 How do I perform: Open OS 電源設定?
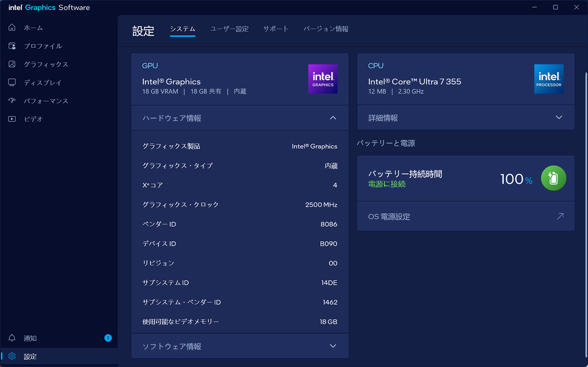tap(466, 216)
